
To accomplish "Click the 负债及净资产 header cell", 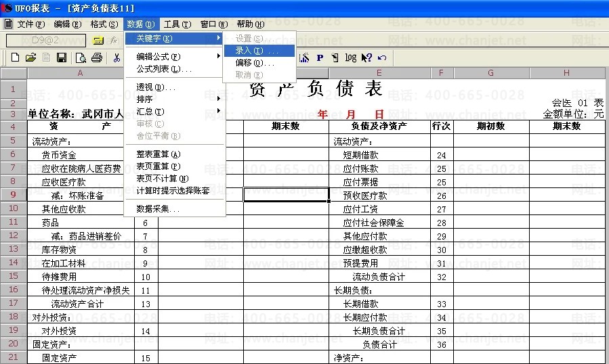I will (379, 126).
